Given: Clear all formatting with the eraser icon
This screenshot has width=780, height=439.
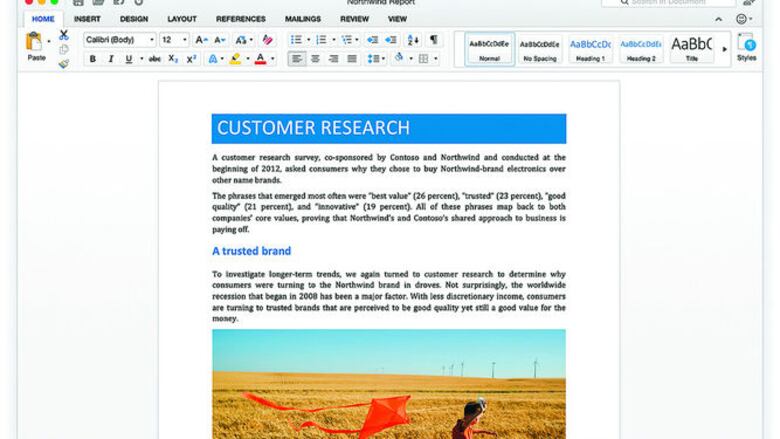Looking at the screenshot, I should coord(268,40).
